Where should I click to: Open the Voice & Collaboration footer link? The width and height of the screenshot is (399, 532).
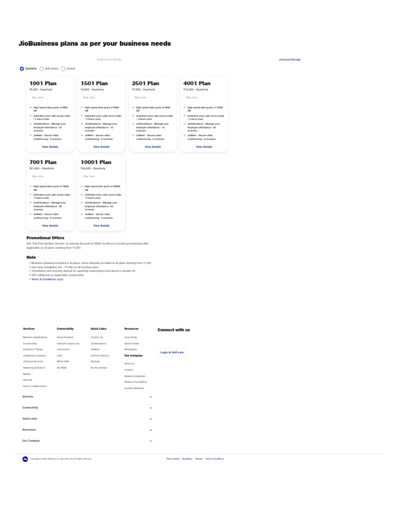35,386
